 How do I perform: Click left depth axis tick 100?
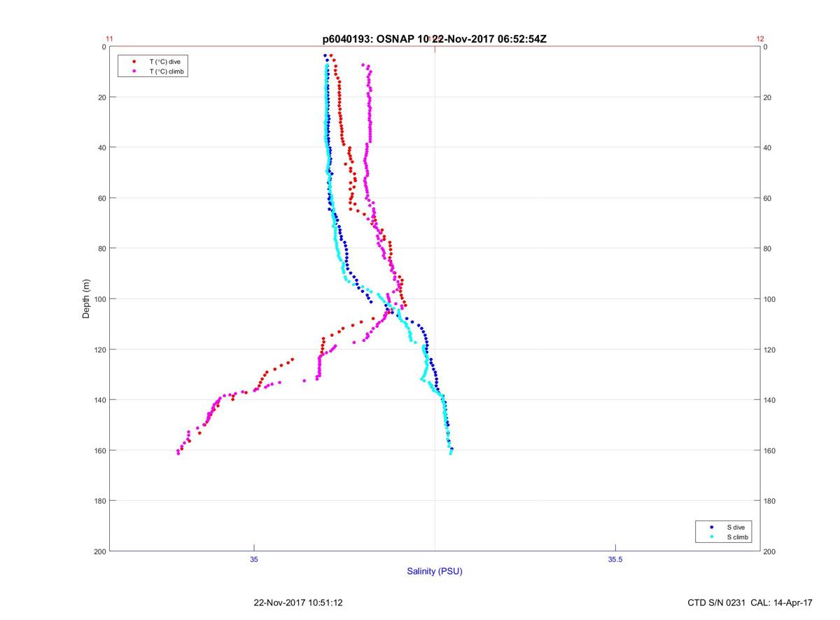pos(100,299)
